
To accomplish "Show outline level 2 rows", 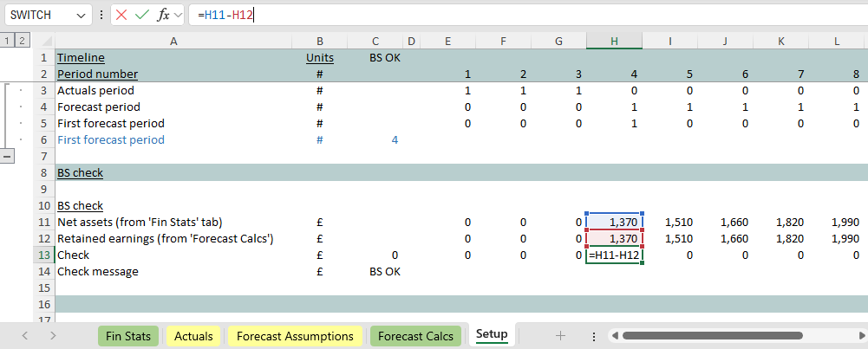I will point(22,41).
